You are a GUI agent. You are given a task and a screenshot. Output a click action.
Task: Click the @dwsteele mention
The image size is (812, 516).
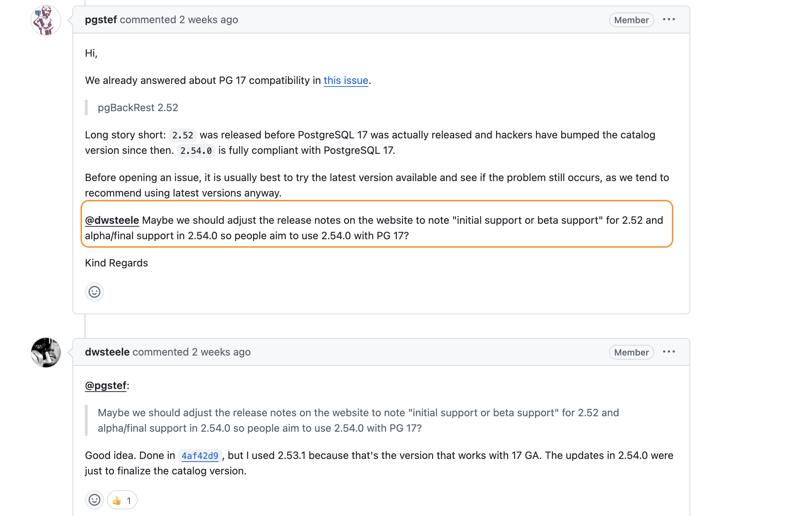[x=112, y=220]
